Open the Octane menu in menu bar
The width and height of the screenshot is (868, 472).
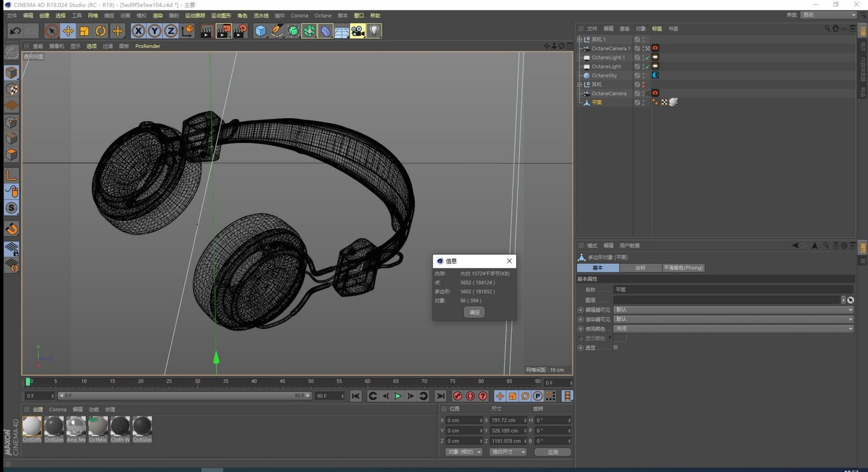pos(323,15)
